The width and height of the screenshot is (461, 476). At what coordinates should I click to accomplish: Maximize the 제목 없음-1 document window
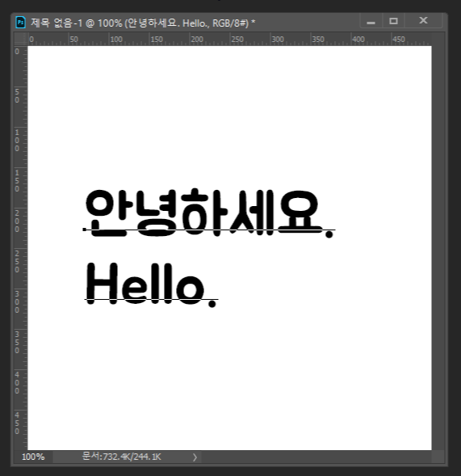[x=393, y=21]
